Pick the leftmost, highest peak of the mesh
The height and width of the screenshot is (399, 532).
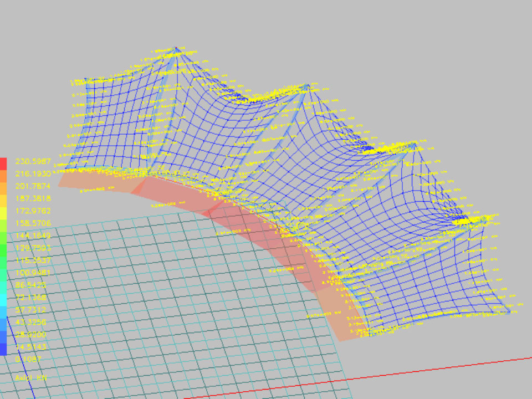click(x=176, y=48)
